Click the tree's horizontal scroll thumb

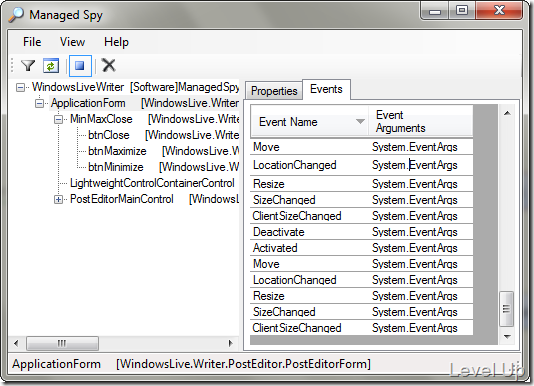62,343
